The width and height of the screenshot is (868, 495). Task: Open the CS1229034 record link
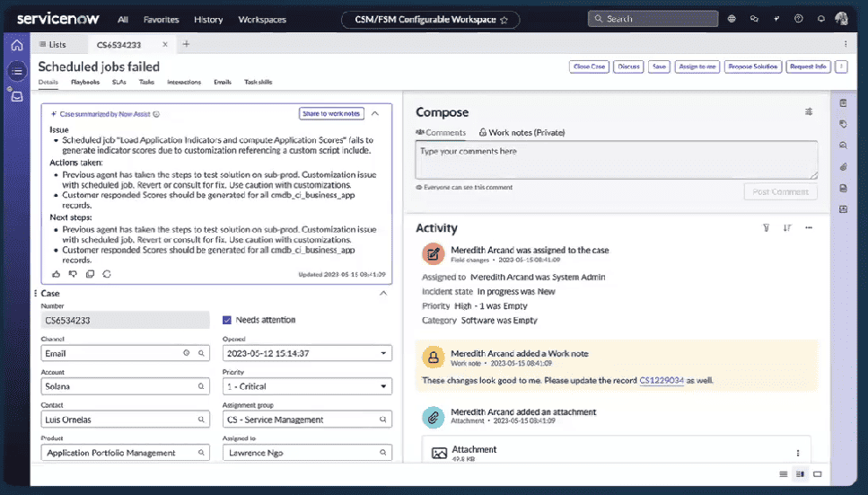click(x=662, y=380)
